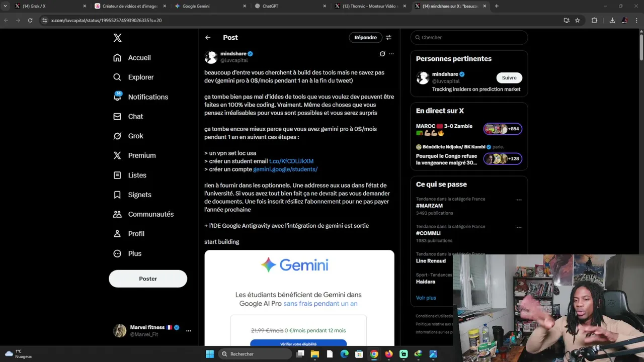
Task: Click the Chercher search field
Action: (469, 38)
